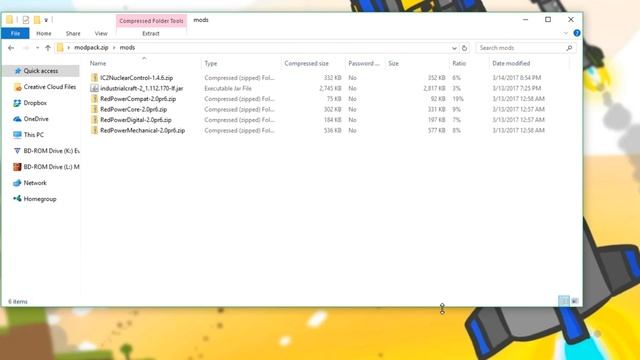Click the jar icon of industrialcraft-2
640x360 pixels.
click(94, 88)
